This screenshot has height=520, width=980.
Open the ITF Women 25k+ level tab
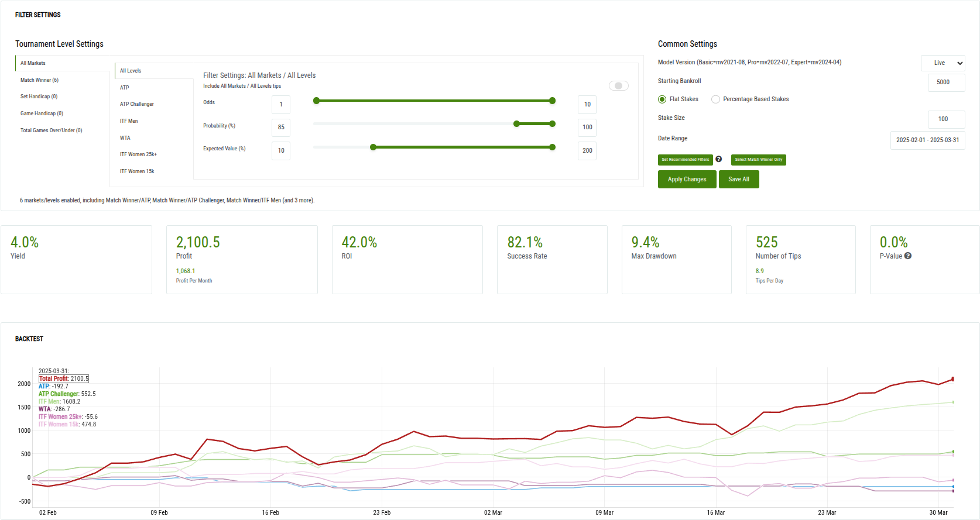click(x=138, y=154)
